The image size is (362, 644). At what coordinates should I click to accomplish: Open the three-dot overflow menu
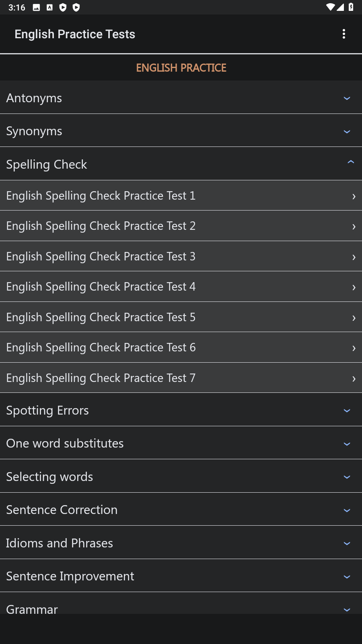click(344, 34)
